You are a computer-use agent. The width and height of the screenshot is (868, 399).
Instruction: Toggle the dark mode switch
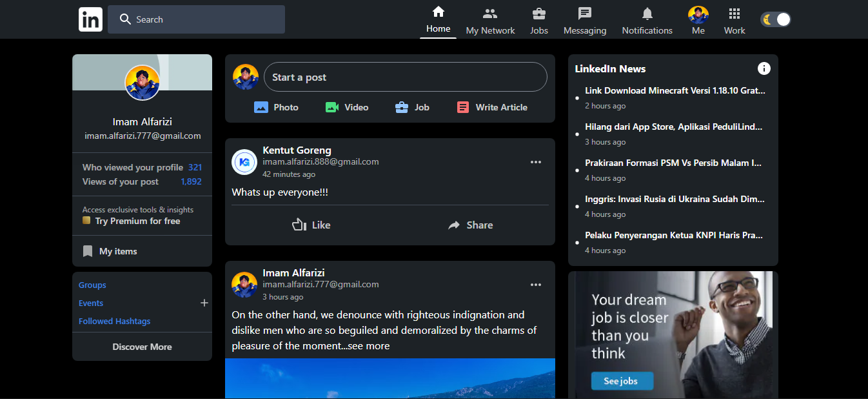(x=775, y=19)
